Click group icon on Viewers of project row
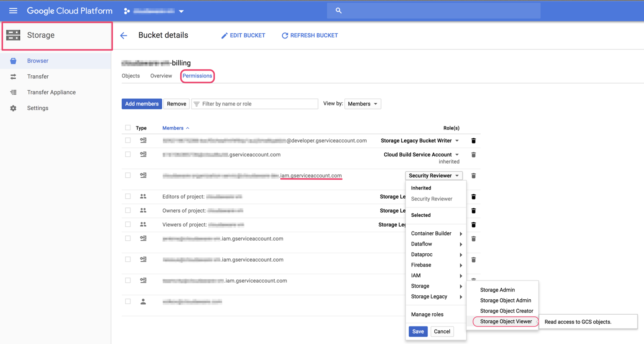Screen dimensions: 644x344 click(143, 225)
